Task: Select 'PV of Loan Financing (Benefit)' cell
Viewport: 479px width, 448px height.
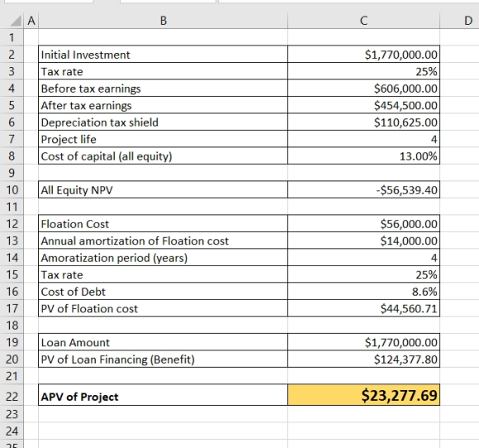Action: click(x=164, y=359)
